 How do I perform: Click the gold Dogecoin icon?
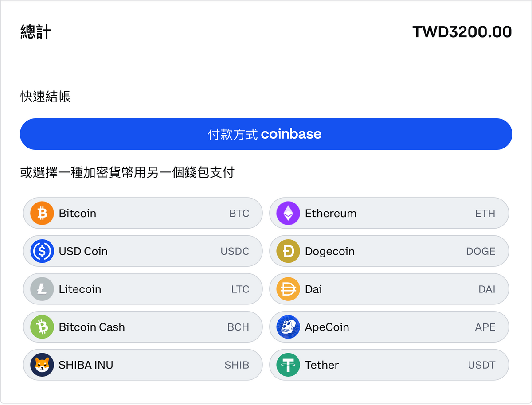pos(288,251)
